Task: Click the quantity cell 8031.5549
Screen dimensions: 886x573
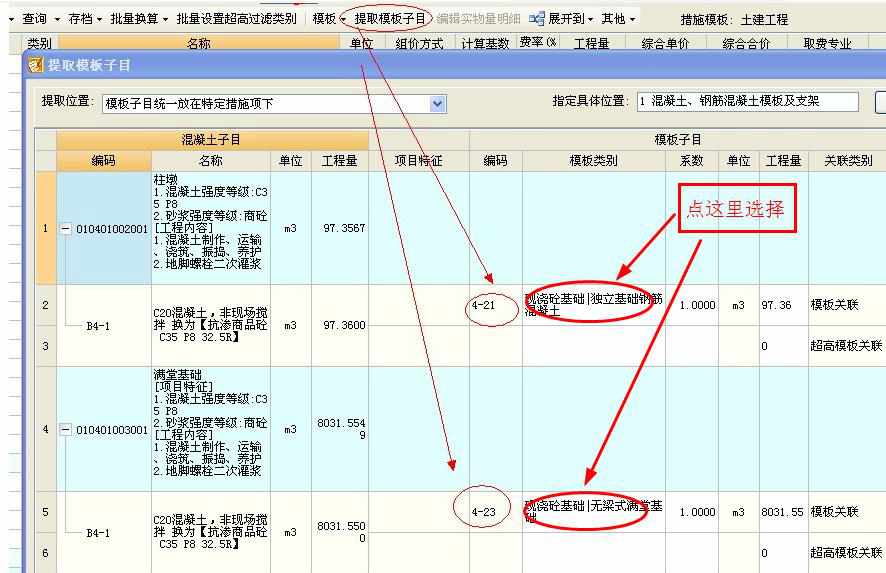Action: point(340,429)
